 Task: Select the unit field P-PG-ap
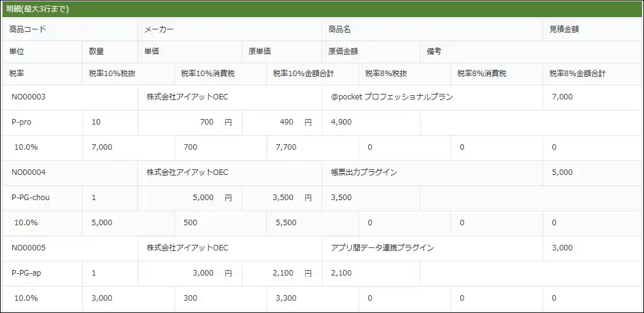click(26, 273)
